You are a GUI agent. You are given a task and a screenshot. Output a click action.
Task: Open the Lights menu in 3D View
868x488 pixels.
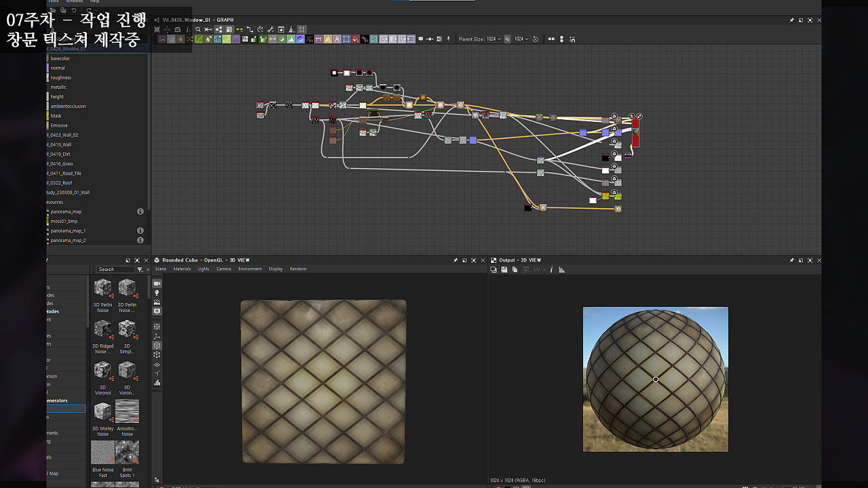coord(203,269)
